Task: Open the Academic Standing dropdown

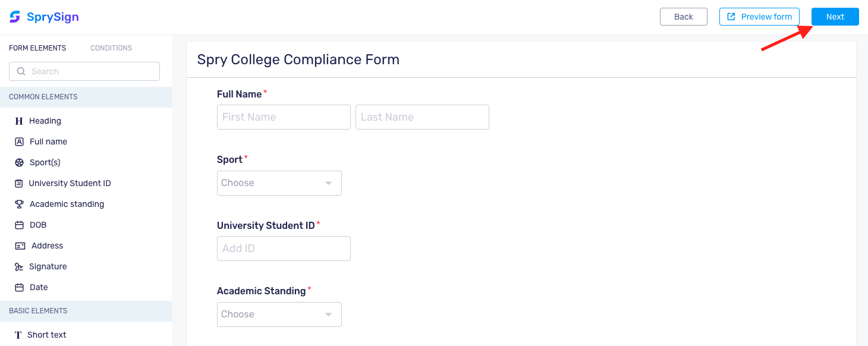Action: click(x=279, y=314)
